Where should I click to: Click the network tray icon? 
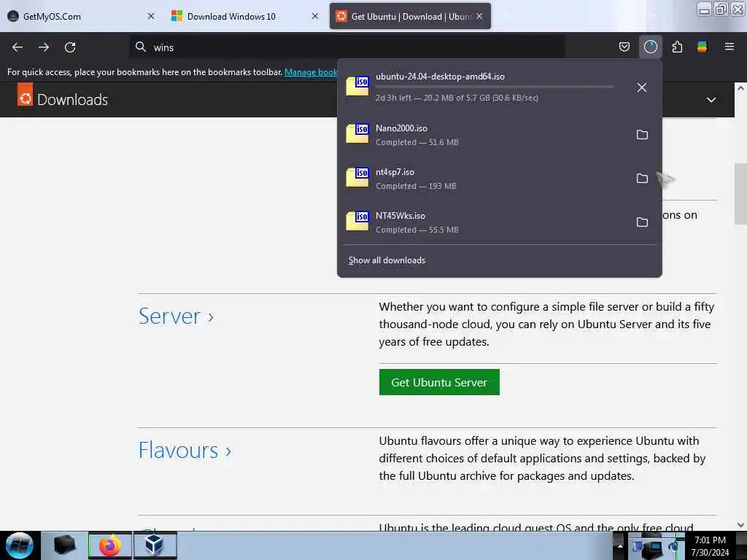point(654,549)
